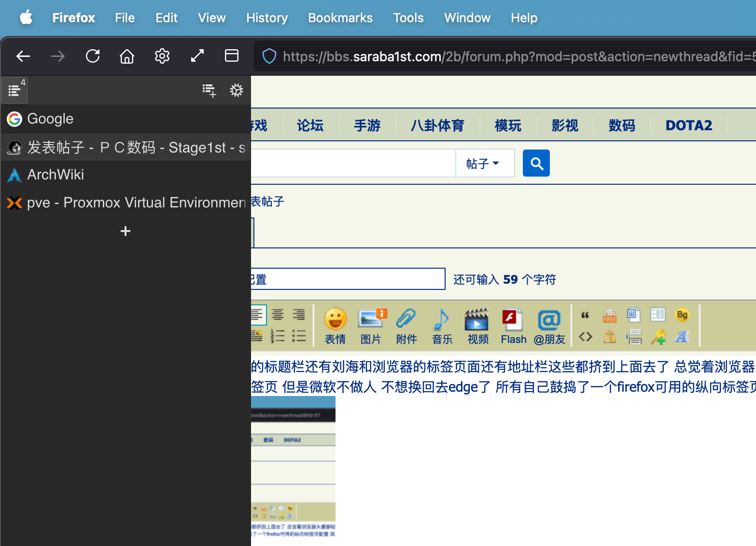Expand the 帖子 search type dropdown
The width and height of the screenshot is (756, 546).
(484, 164)
